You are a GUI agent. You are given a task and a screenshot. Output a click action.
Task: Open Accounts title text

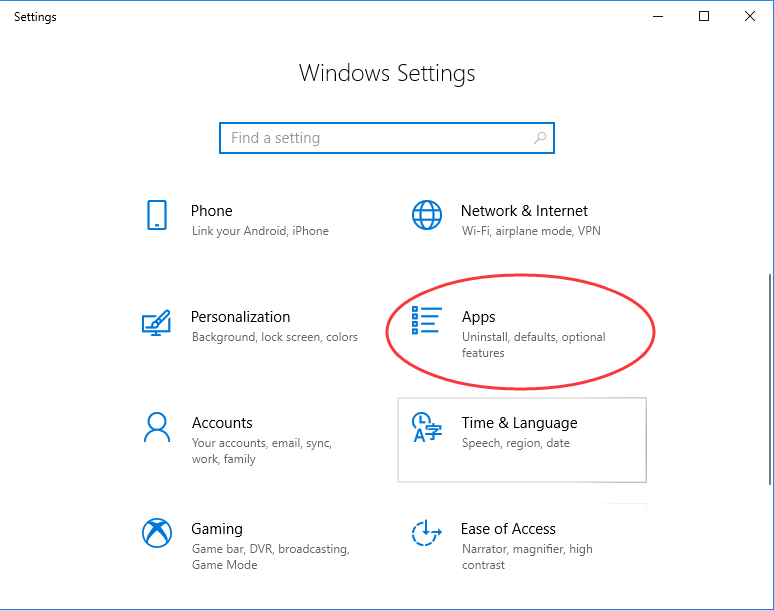tap(222, 423)
